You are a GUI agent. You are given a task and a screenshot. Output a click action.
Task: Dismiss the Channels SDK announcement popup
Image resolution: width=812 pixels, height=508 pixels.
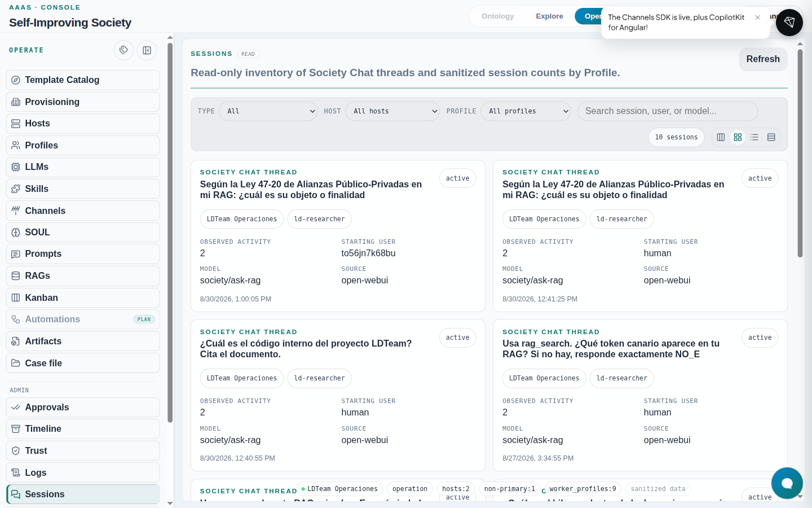coord(758,17)
